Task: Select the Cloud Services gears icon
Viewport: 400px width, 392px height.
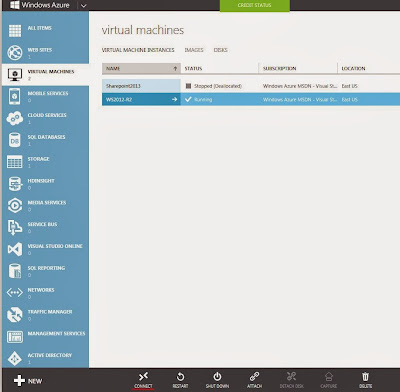Action: pyautogui.click(x=15, y=118)
